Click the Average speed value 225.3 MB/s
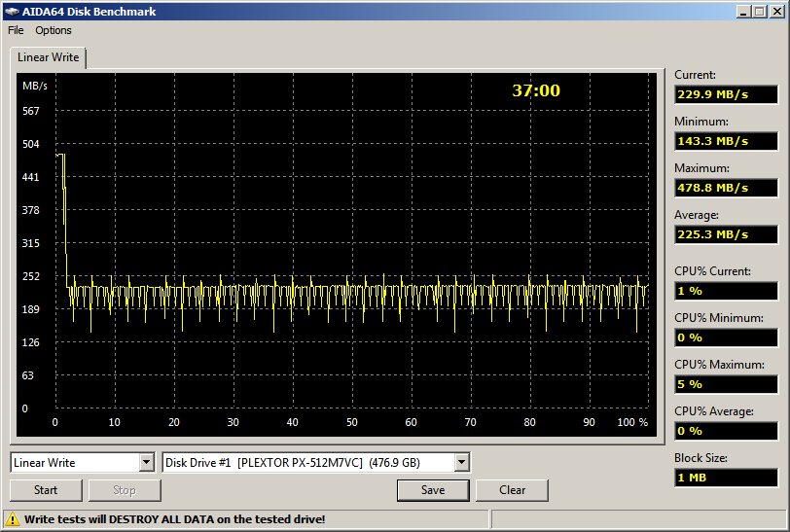The width and height of the screenshot is (790, 532). coord(726,234)
